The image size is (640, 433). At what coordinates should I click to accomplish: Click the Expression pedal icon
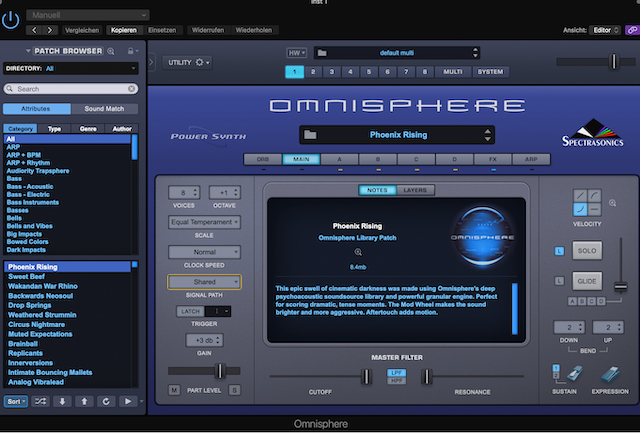[610, 374]
